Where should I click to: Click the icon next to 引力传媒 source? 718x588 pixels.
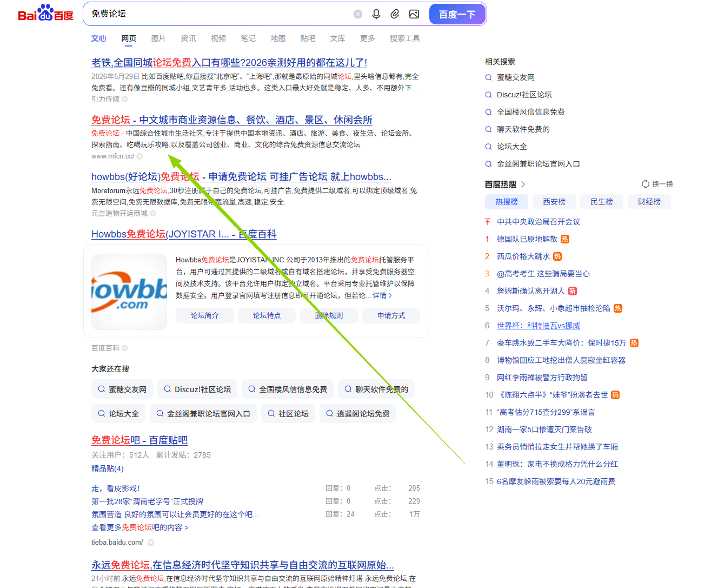(x=125, y=99)
